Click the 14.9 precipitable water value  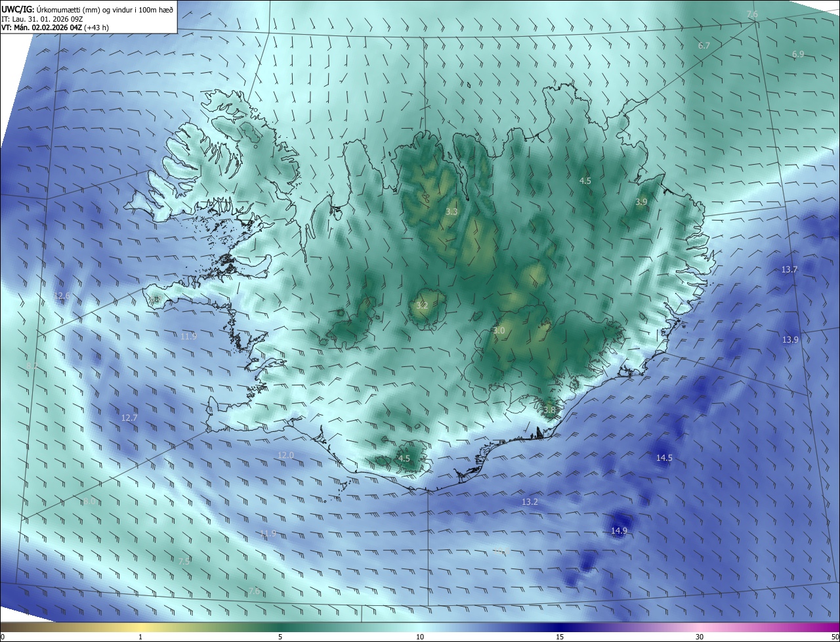point(619,531)
